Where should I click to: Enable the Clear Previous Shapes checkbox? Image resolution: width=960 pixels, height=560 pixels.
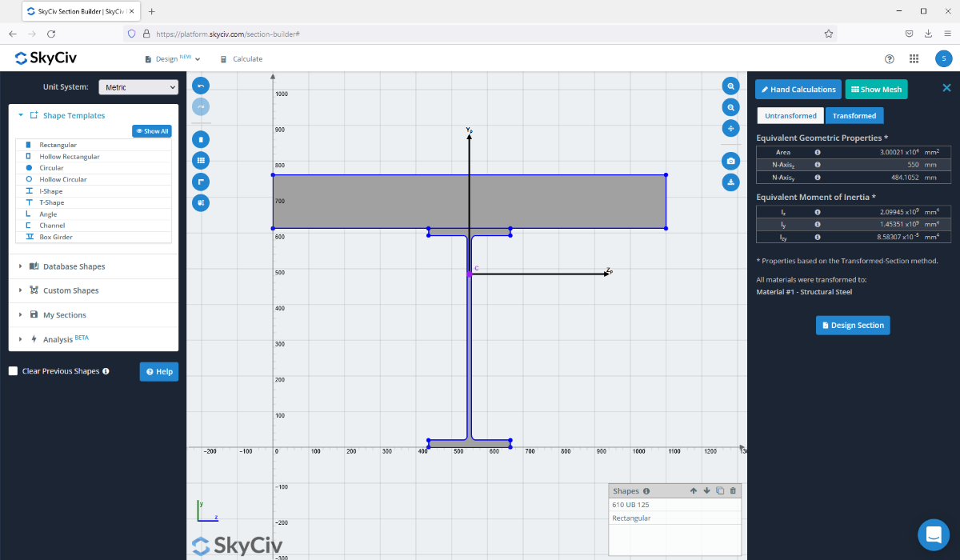click(x=12, y=370)
